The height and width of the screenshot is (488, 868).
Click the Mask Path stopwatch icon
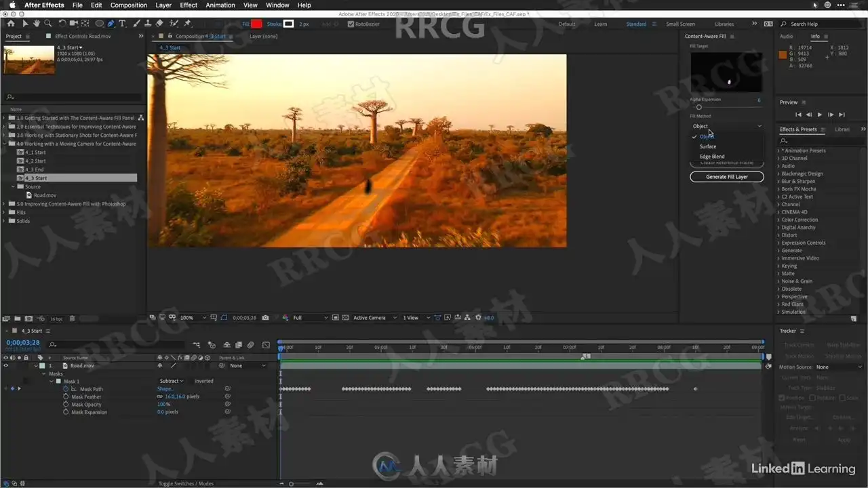[66, 389]
